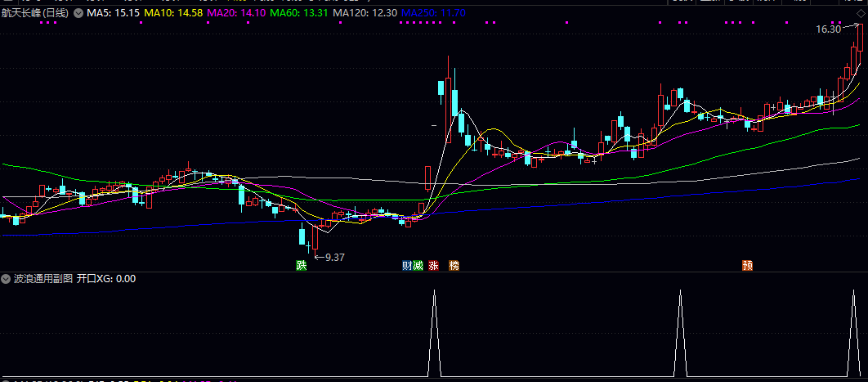Click the 波浪通用副图 sub-chart title
The image size is (868, 382).
pyautogui.click(x=43, y=278)
